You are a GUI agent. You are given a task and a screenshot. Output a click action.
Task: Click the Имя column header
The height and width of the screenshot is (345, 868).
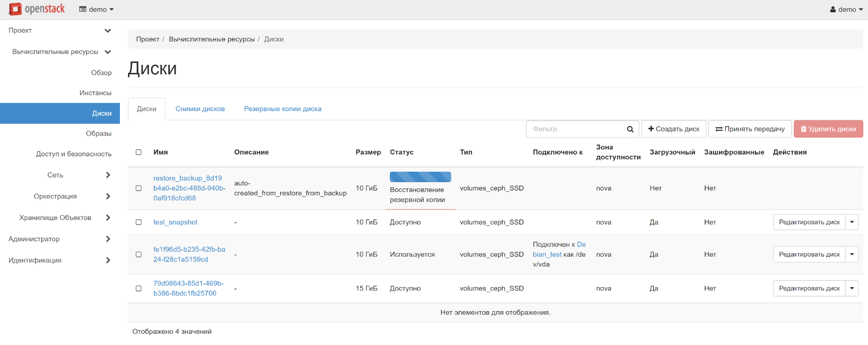click(161, 152)
